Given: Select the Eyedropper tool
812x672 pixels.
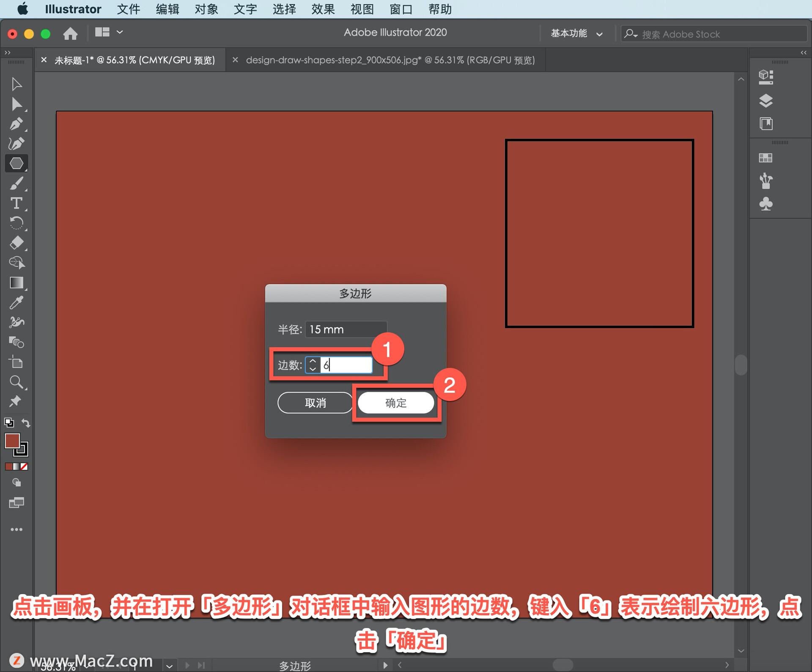Looking at the screenshot, I should click(16, 302).
